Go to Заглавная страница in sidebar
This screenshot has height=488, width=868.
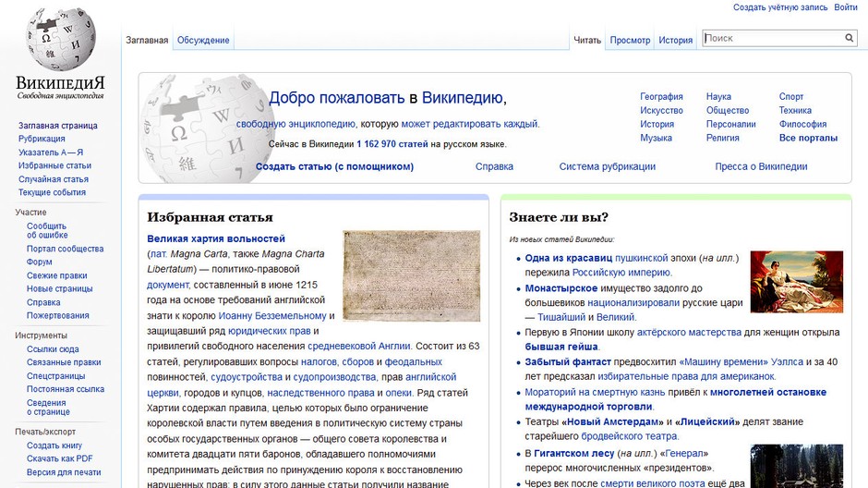click(57, 125)
